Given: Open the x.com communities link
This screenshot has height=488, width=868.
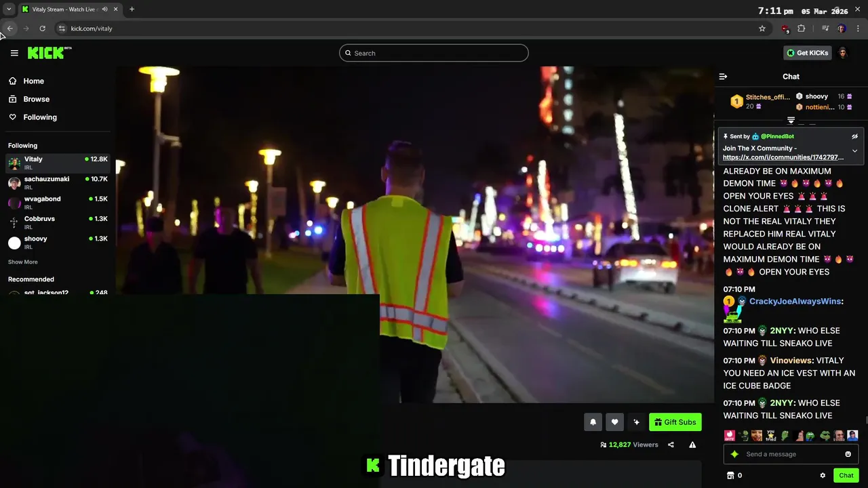Looking at the screenshot, I should point(783,157).
